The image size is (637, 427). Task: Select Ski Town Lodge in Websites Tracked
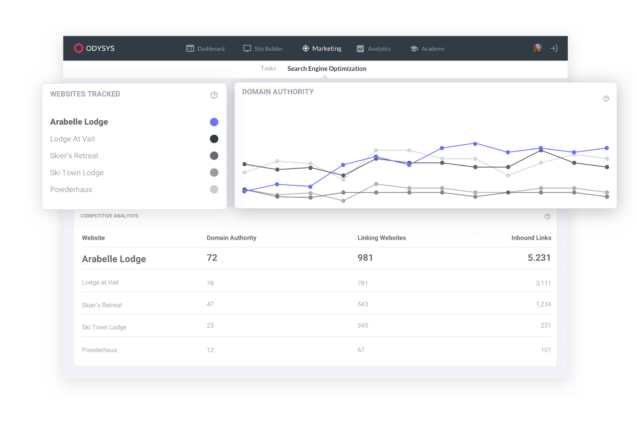[x=76, y=173]
